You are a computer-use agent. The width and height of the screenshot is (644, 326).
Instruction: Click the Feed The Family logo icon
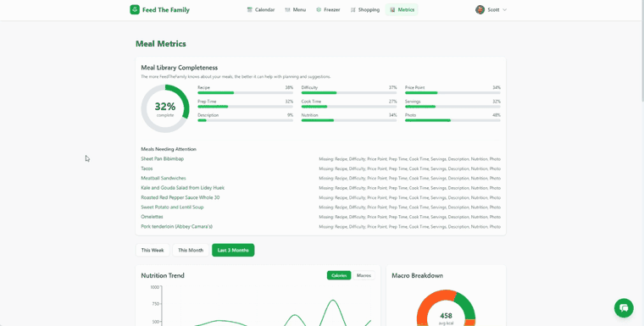135,10
